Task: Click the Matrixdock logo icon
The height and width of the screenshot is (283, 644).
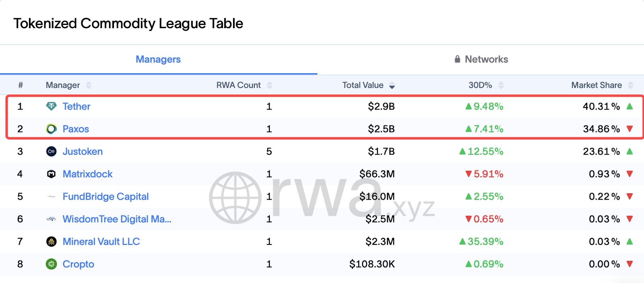Action: [x=52, y=174]
